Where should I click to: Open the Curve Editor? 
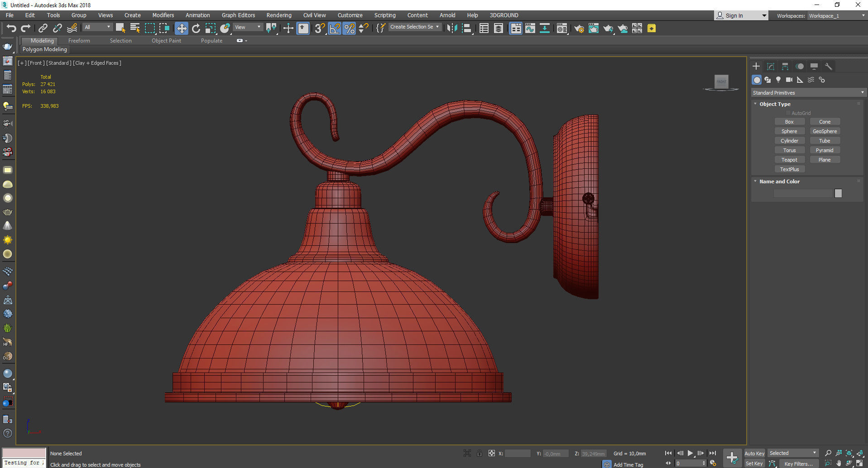click(x=530, y=29)
